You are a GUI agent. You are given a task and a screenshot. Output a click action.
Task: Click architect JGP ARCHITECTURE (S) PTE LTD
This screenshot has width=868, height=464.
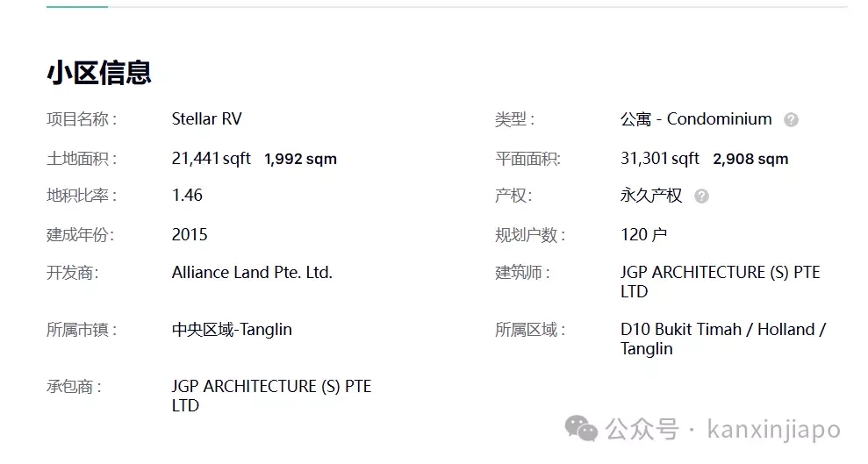pyautogui.click(x=721, y=282)
